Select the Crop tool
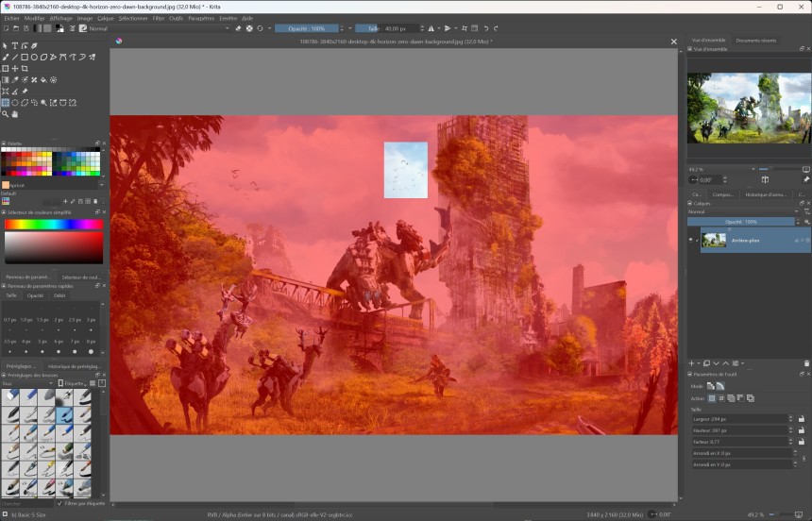 pos(25,68)
